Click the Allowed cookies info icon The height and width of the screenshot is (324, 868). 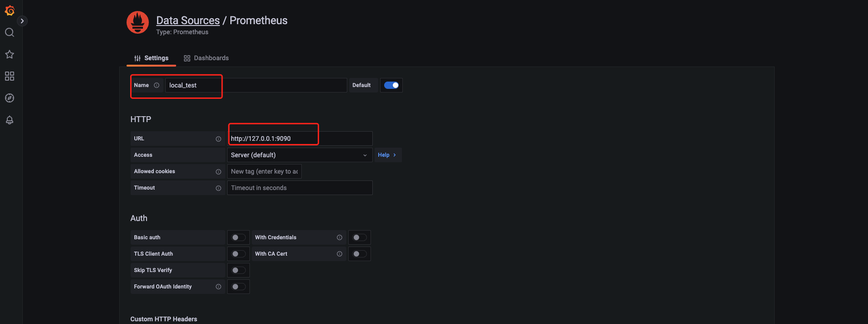click(x=218, y=172)
